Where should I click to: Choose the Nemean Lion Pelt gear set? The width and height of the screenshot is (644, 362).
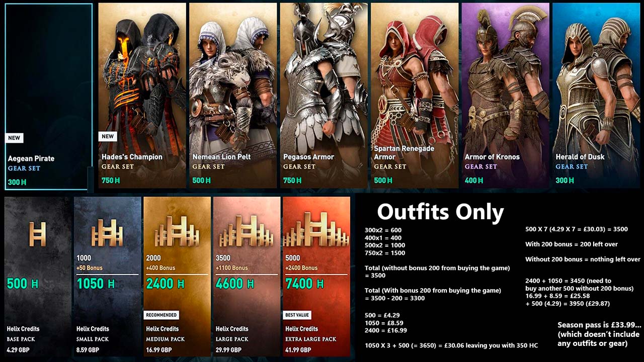[233, 96]
